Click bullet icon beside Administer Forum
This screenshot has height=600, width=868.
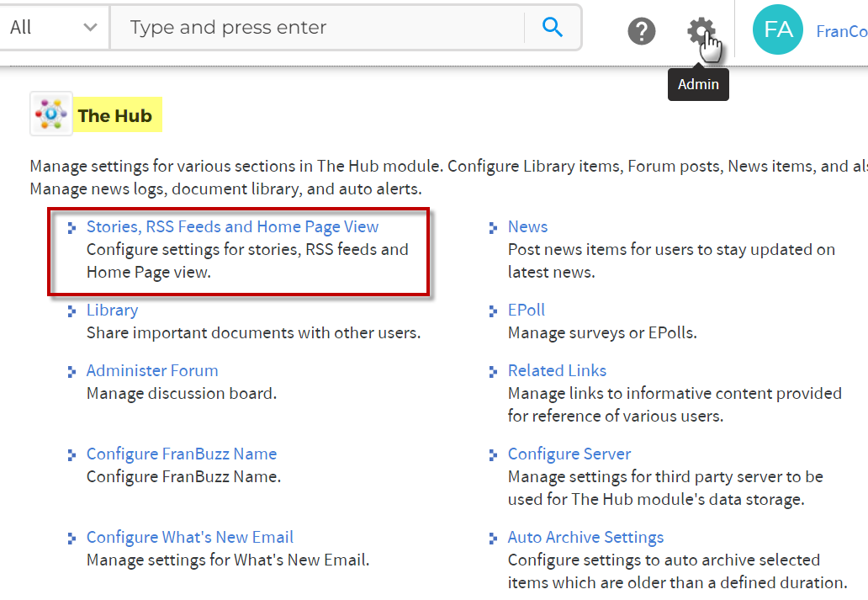pos(71,372)
